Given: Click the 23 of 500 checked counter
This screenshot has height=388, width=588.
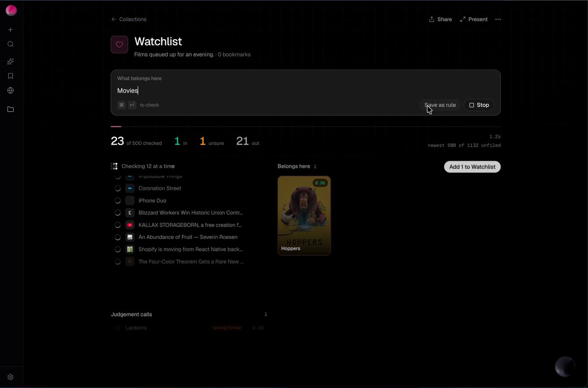Looking at the screenshot, I should pos(136,141).
